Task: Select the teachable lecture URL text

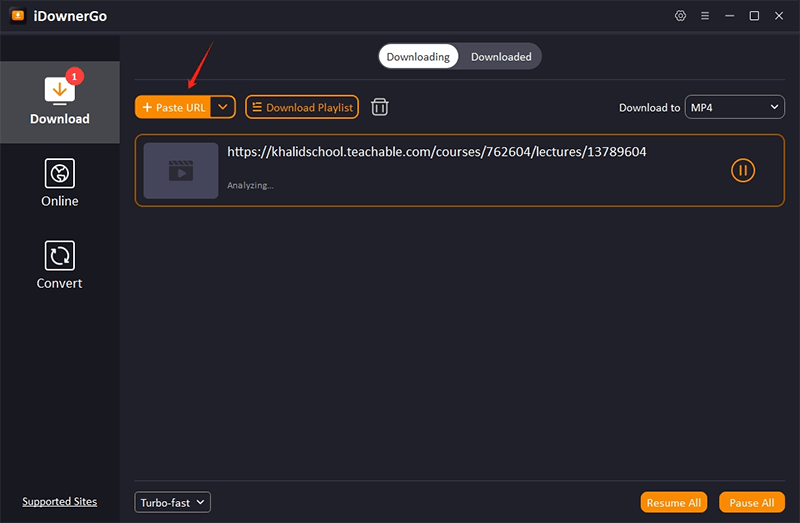Action: (436, 152)
